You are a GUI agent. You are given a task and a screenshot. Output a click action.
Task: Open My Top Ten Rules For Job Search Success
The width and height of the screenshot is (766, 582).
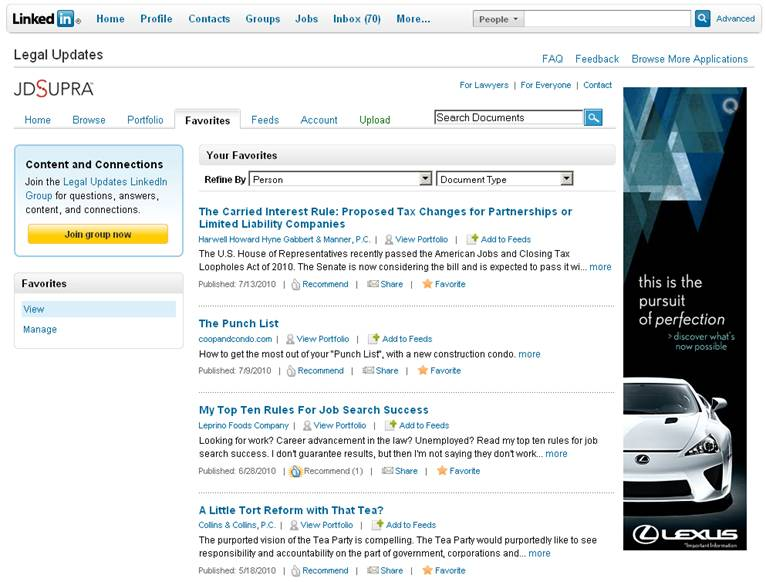coord(314,410)
